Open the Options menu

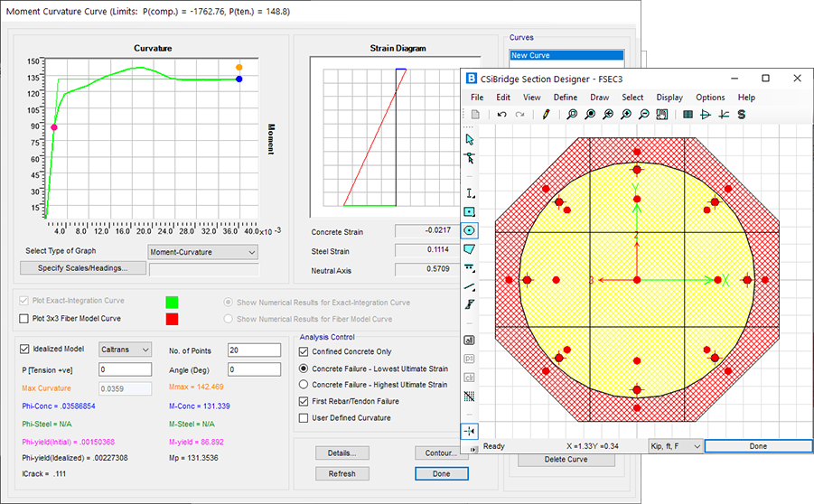click(x=710, y=98)
